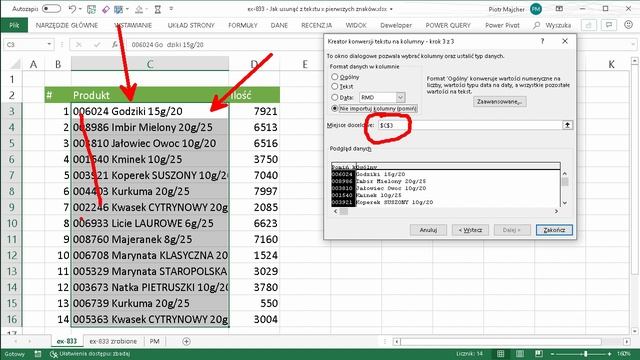Screen dimensions: 640x360
Task: Click the accessibility Ułatwienia dostępu status icon
Action: [x=53, y=354]
